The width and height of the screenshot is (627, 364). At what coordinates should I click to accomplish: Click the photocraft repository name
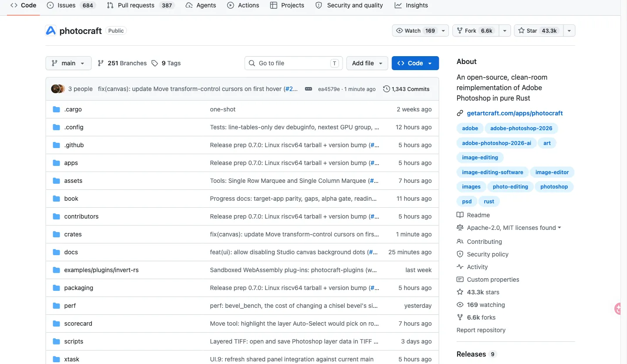(81, 30)
